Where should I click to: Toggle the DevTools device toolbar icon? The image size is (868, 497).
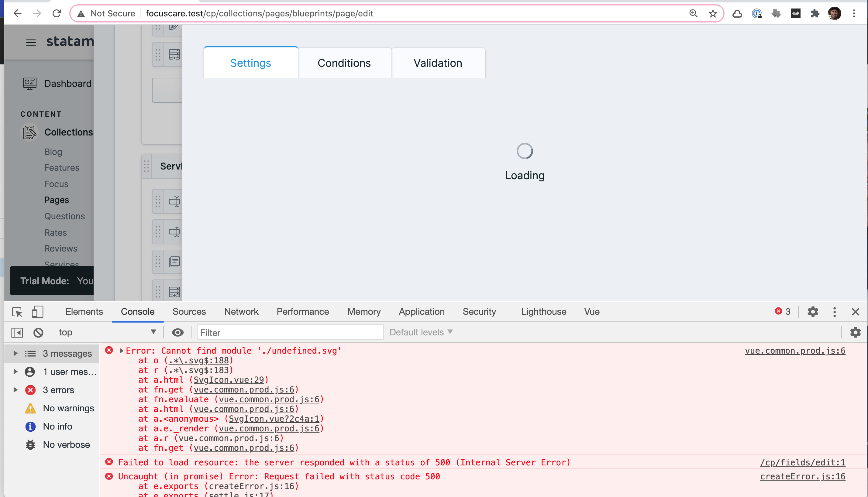tap(37, 312)
